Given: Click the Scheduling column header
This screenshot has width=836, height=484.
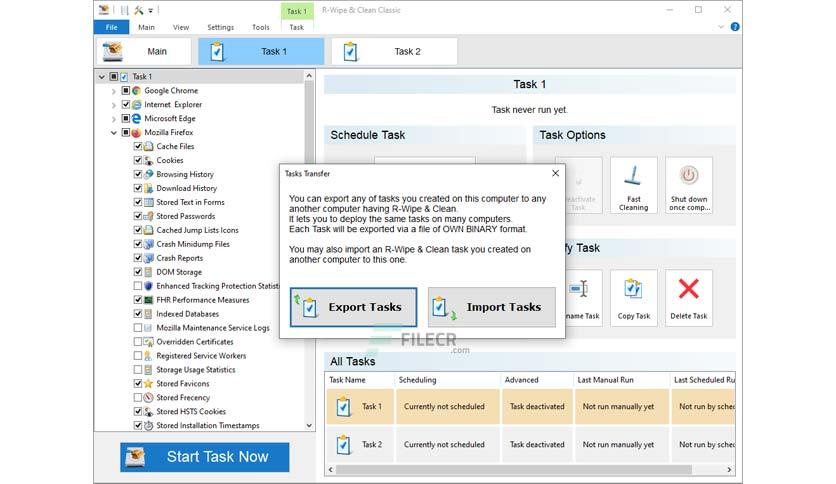Looking at the screenshot, I should [x=447, y=380].
